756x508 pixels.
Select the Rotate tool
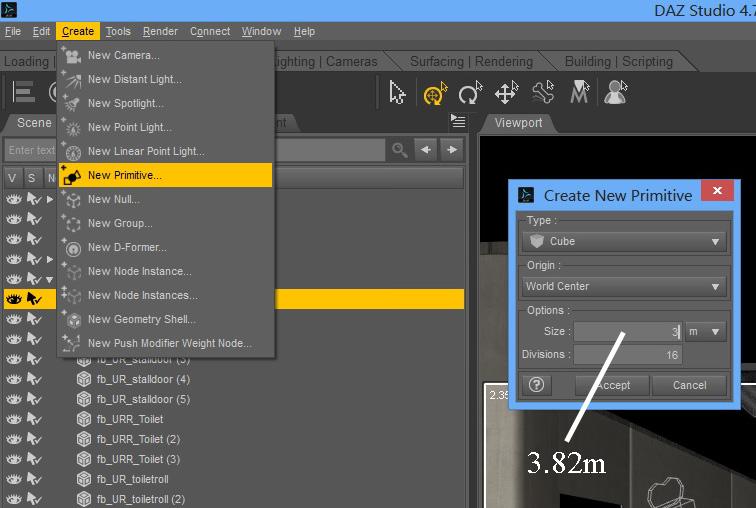(x=470, y=93)
